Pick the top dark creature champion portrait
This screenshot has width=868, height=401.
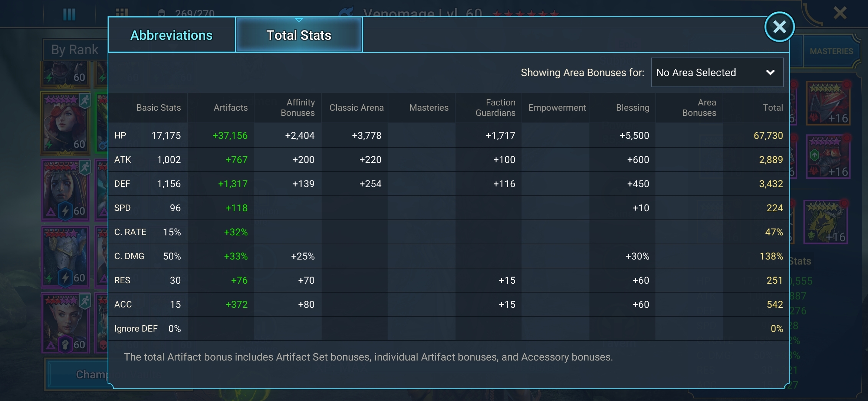point(66,74)
